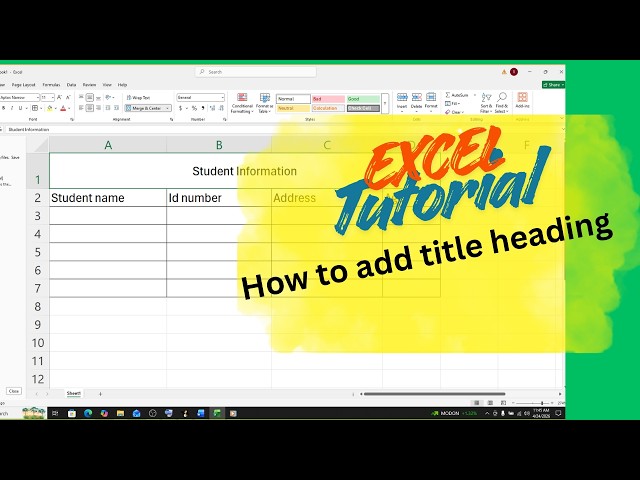Viewport: 640px width, 480px height.
Task: Apply the red Font Color
Action: (x=63, y=108)
